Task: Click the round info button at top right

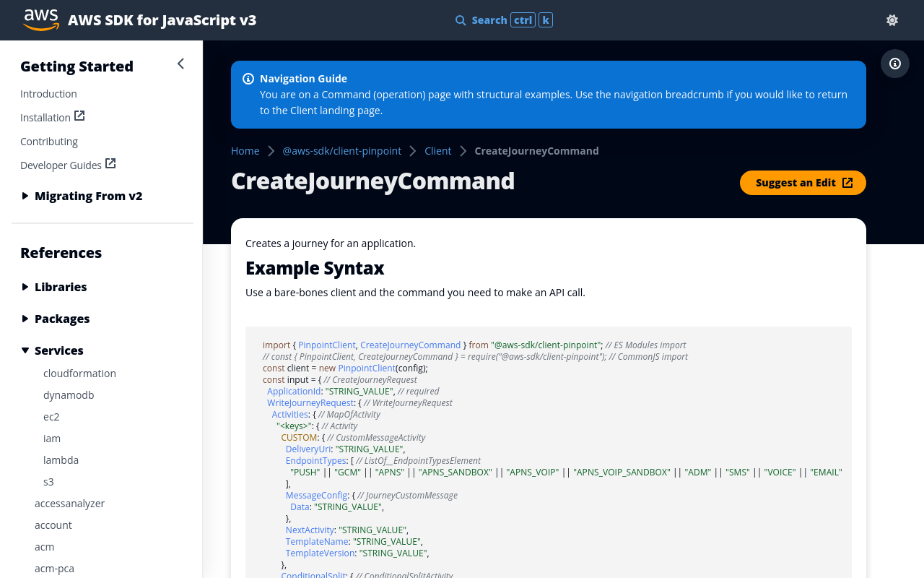Action: click(x=895, y=64)
